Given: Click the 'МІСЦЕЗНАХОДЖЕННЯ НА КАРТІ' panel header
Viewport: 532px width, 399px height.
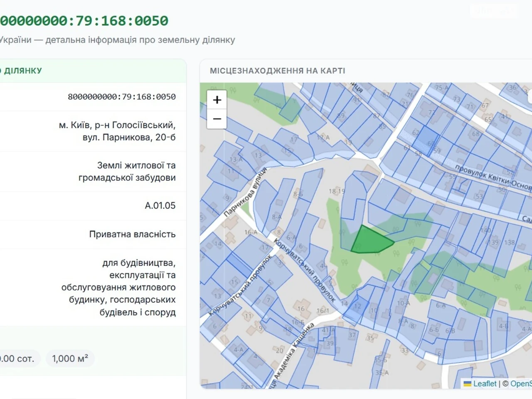Looking at the screenshot, I should (278, 71).
